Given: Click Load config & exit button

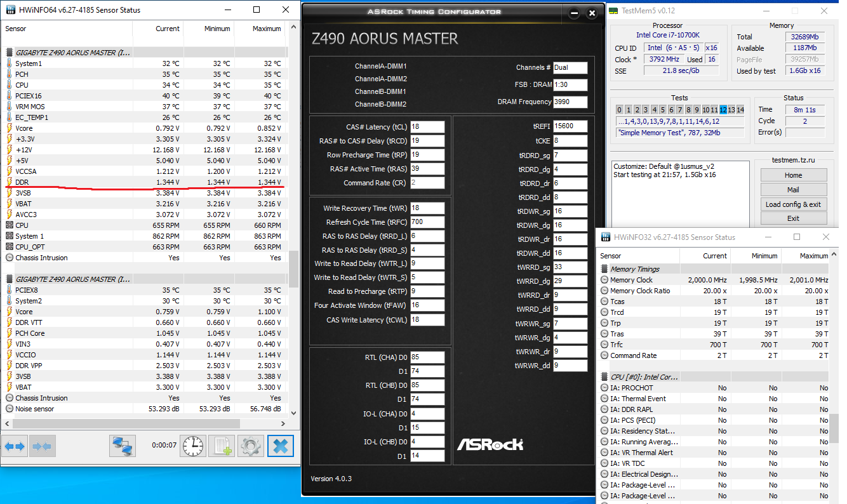Looking at the screenshot, I should click(x=794, y=204).
